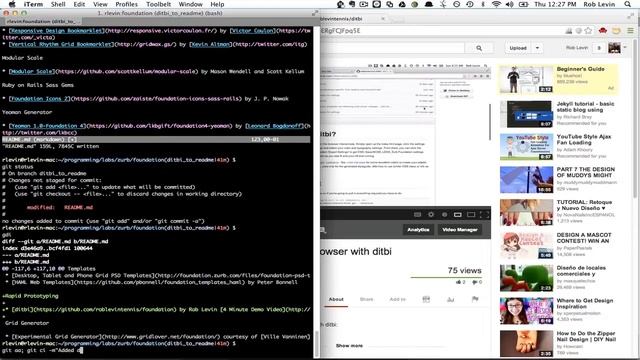The height and width of the screenshot is (360, 640).
Task: Click modified: README.md line in terminal
Action: 60,207
